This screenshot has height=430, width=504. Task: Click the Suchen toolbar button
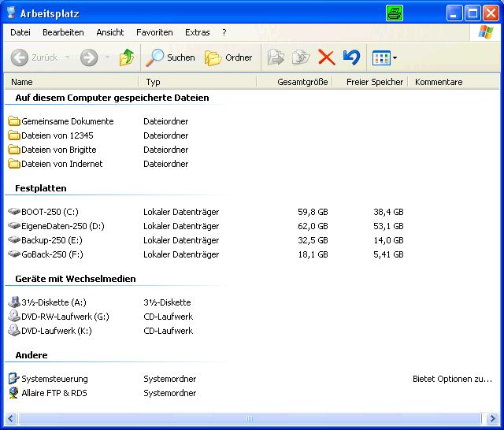click(x=171, y=57)
